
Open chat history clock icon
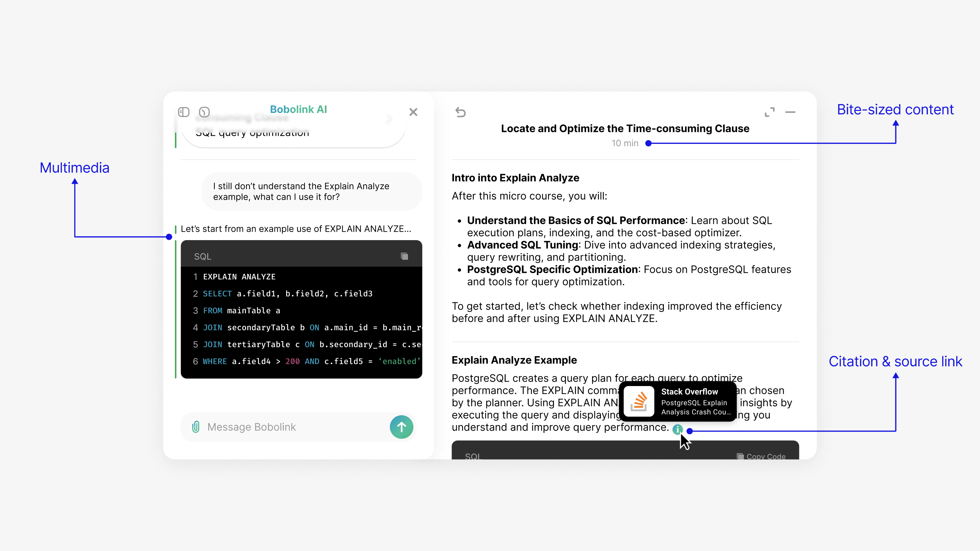coord(204,112)
